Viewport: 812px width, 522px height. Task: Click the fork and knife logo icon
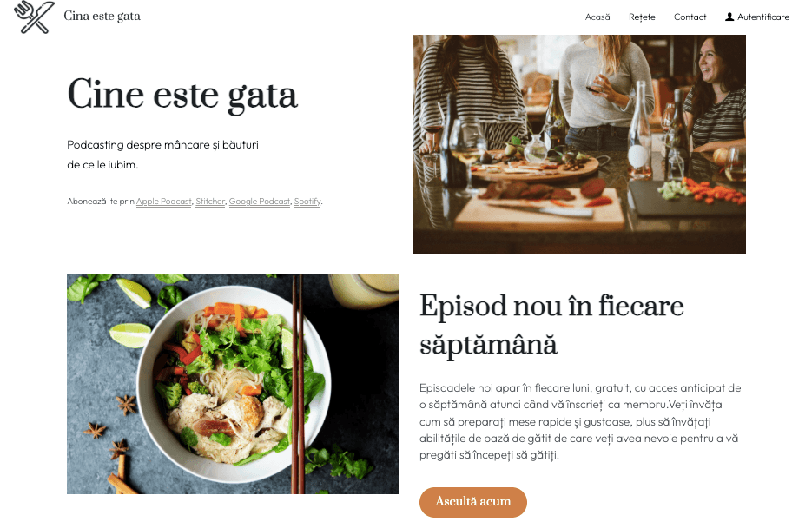[x=34, y=17]
